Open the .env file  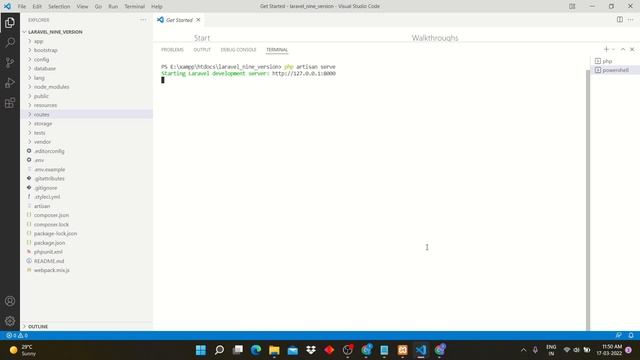point(87,160)
